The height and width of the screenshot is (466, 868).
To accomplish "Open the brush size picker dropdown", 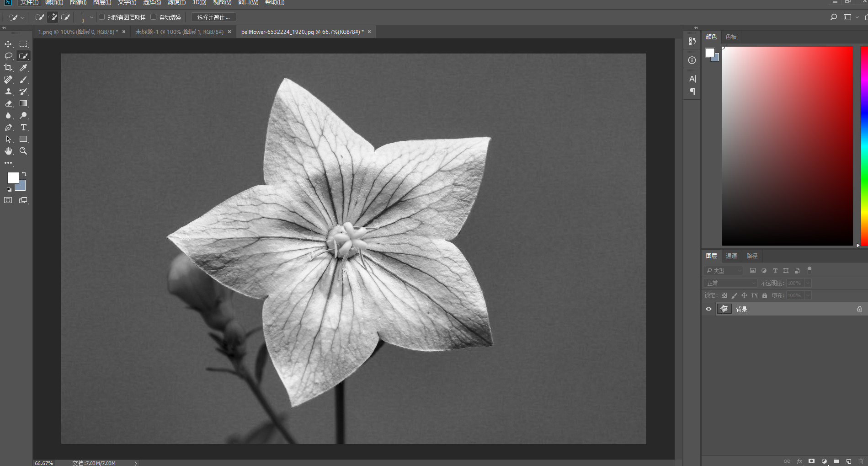I will [x=91, y=17].
